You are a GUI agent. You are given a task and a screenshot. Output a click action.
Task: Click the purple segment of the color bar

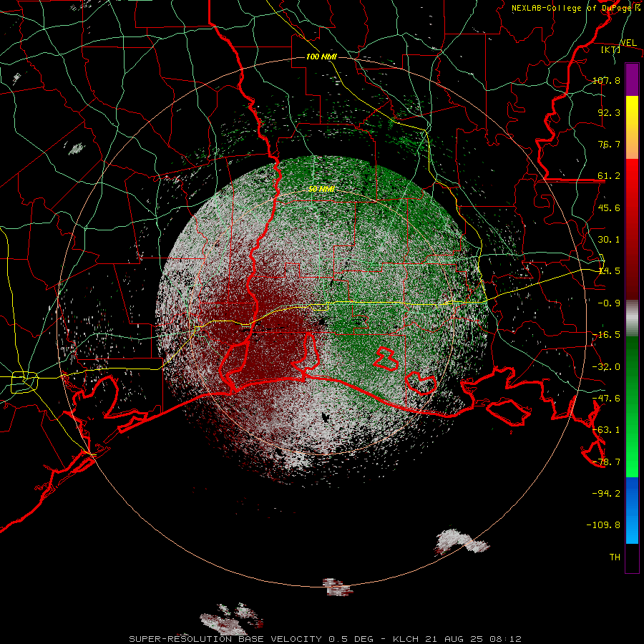pos(632,79)
